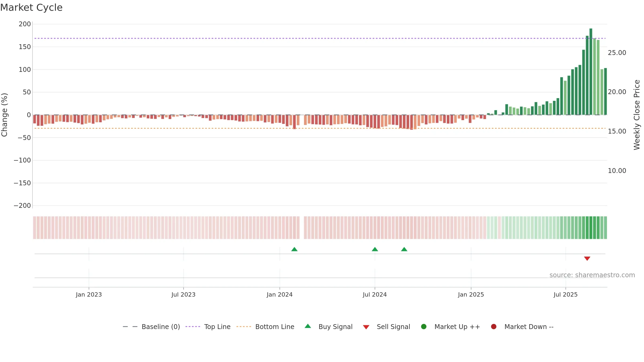Image resolution: width=644 pixels, height=362 pixels.
Task: Click the source: sharemaestro.com text
Action: [592, 275]
